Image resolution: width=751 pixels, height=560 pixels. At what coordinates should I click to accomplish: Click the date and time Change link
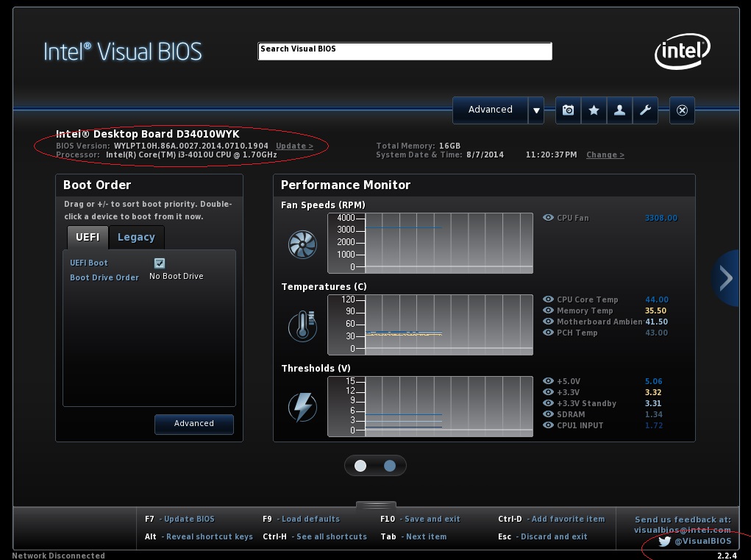click(605, 155)
